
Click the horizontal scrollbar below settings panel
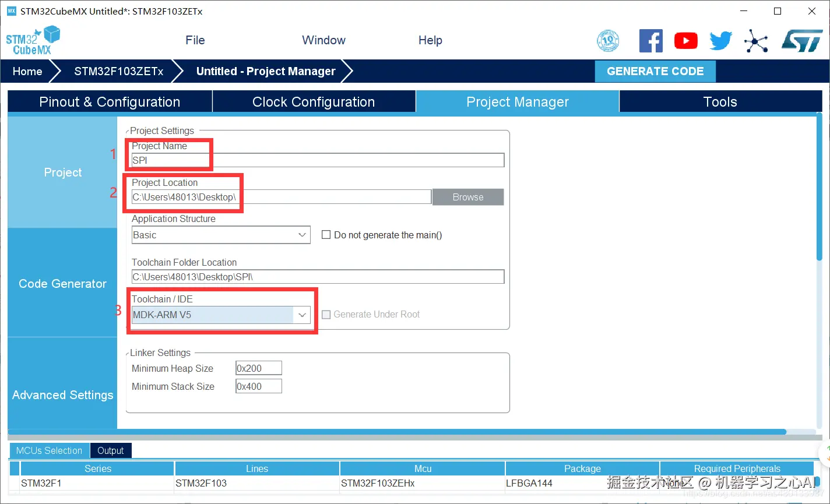click(x=396, y=432)
